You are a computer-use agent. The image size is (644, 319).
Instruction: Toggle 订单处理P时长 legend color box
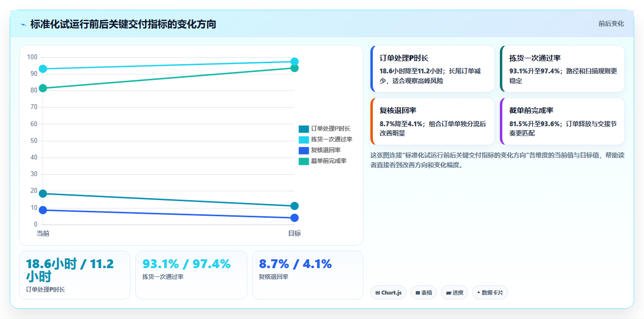point(303,129)
